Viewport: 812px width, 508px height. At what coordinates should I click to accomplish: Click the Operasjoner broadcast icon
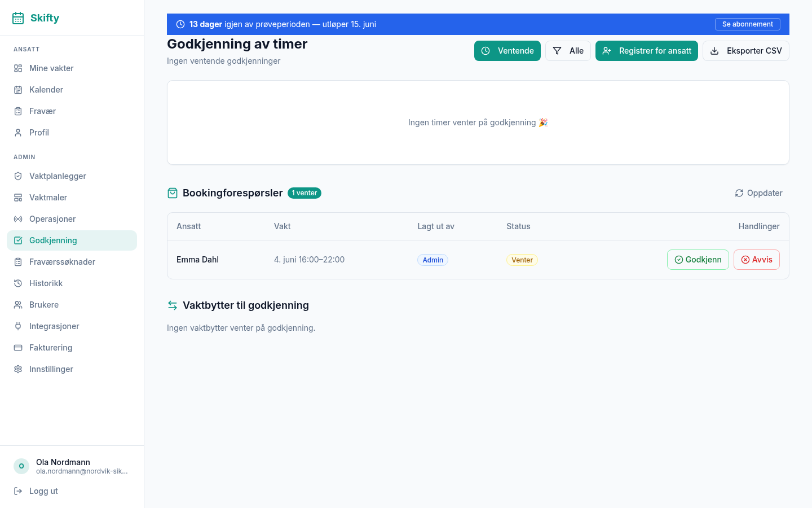tap(18, 219)
